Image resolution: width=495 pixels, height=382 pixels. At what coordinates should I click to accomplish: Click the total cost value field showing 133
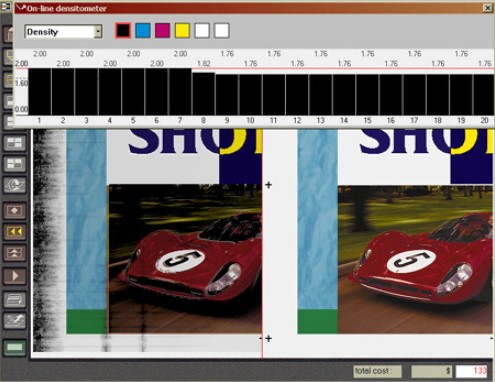[472, 371]
